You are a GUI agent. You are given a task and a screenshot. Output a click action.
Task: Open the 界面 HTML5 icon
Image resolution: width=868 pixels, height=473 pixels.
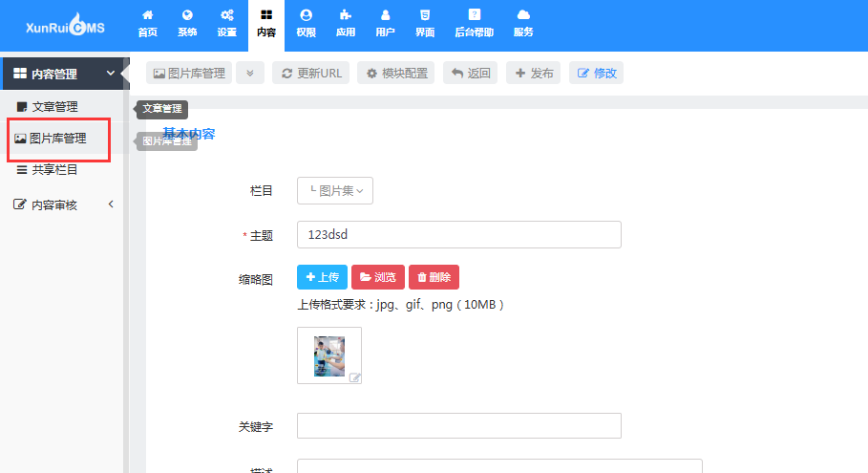pos(424,16)
